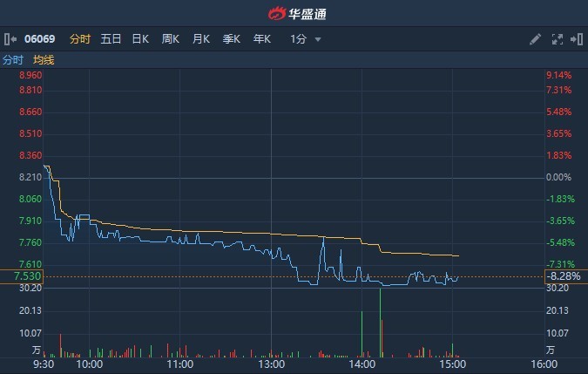Open the pencil drawing tool
Screen dimensions: 588x374
click(535, 39)
